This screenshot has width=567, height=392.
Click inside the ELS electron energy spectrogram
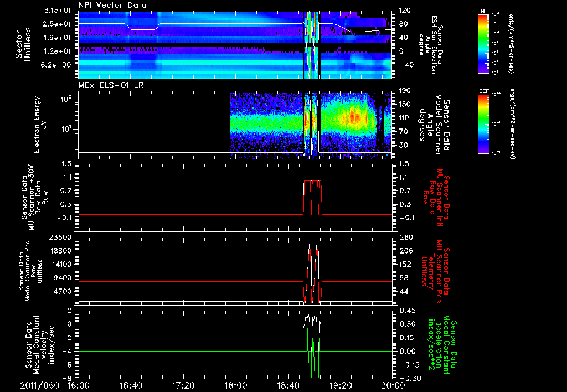235,125
